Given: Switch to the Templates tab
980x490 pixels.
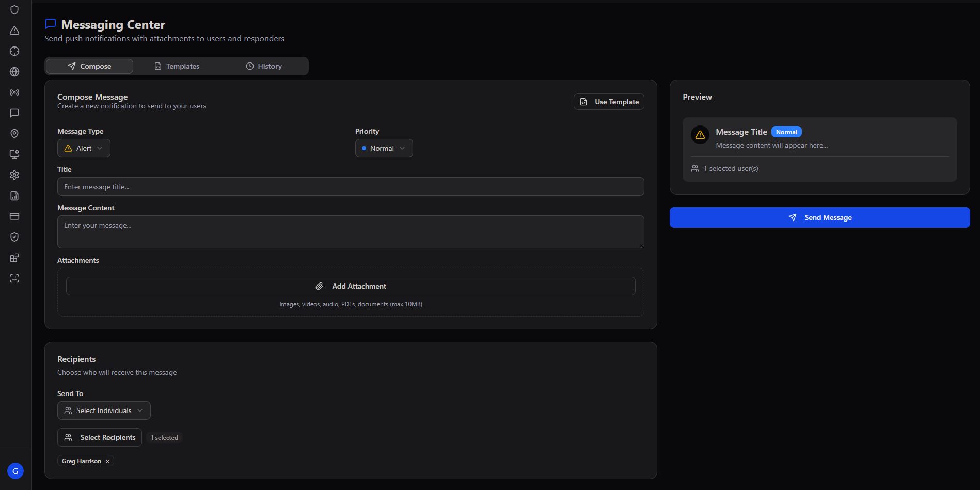Looking at the screenshot, I should 177,66.
